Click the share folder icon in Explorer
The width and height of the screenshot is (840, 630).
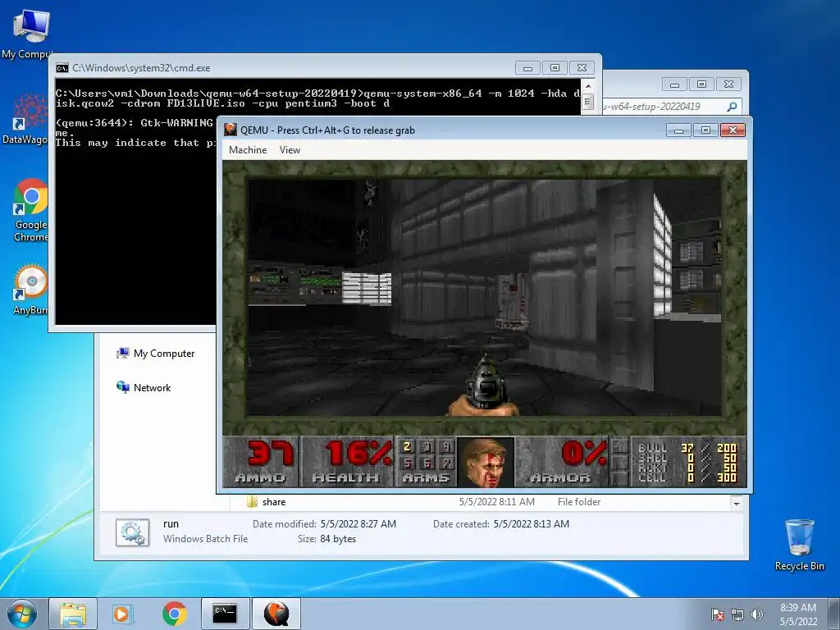pos(252,502)
